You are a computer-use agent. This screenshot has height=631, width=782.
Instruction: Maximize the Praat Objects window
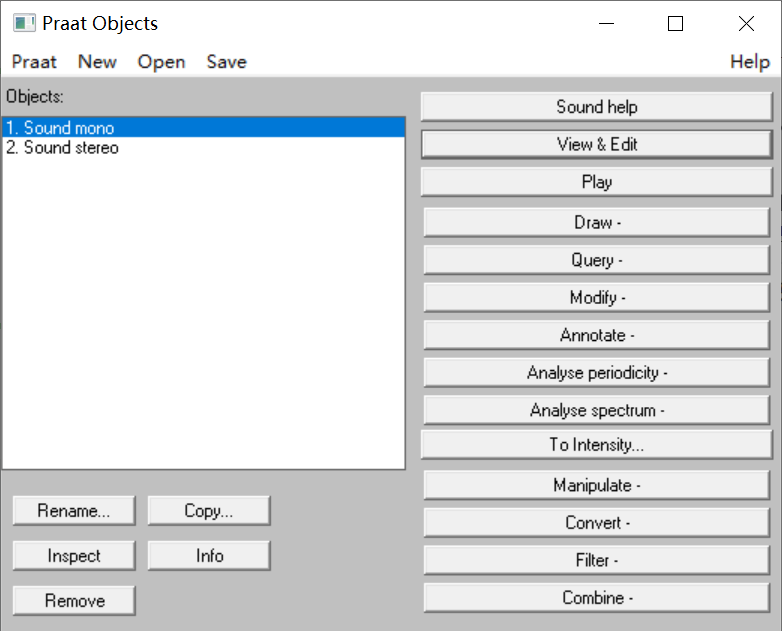(x=676, y=24)
